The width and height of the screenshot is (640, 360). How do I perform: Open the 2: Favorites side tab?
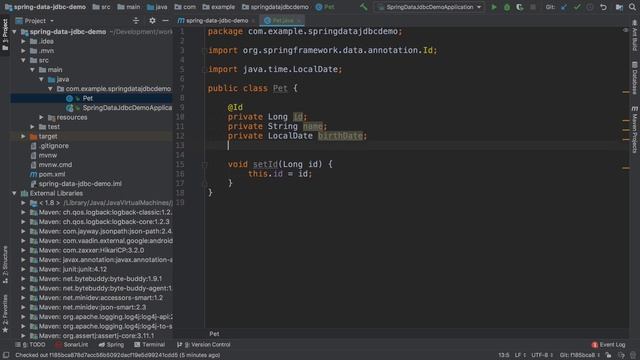pos(5,313)
